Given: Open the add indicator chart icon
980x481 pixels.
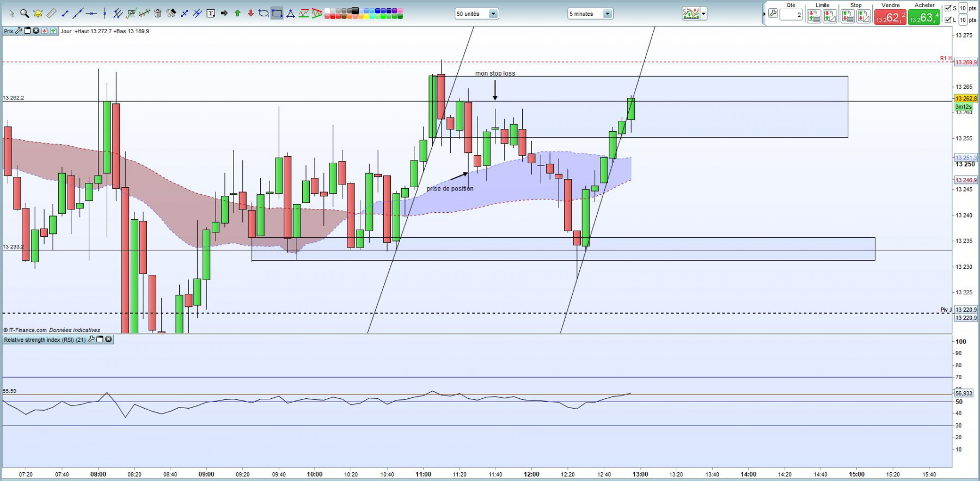Looking at the screenshot, I should click(691, 14).
